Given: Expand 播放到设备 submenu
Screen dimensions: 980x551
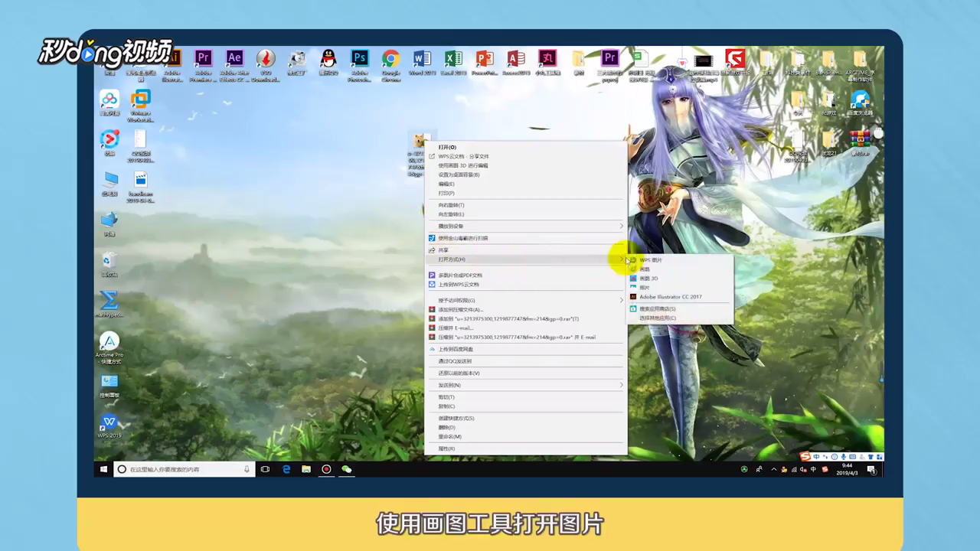Looking at the screenshot, I should (526, 227).
